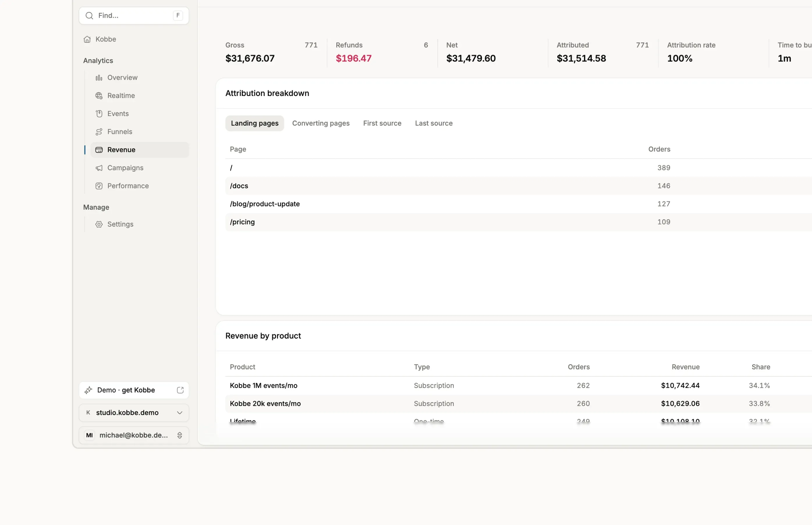Open Overview in the Analytics menu
Screen dimensions: 812x525
point(140,78)
